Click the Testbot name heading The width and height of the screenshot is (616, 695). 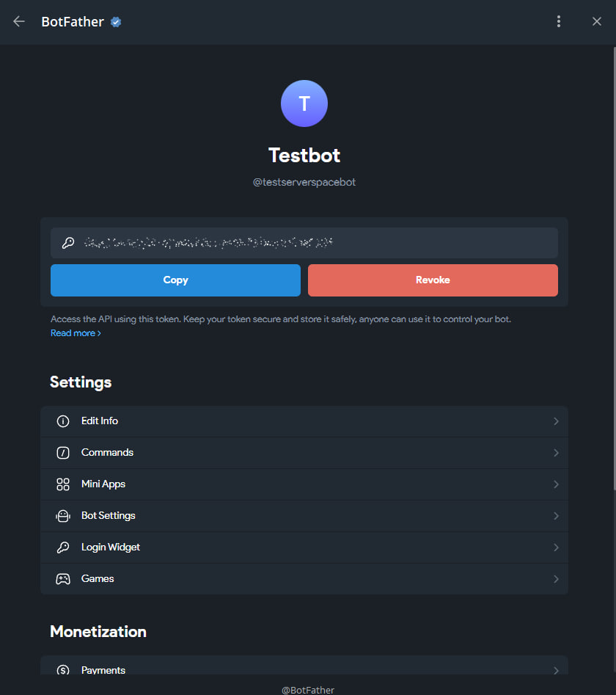(304, 155)
